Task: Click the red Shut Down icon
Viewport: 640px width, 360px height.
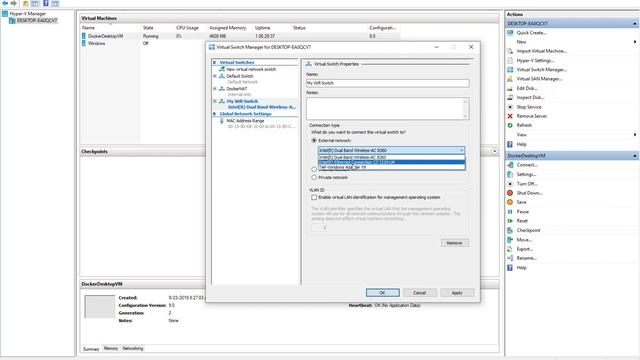Action: click(510, 193)
